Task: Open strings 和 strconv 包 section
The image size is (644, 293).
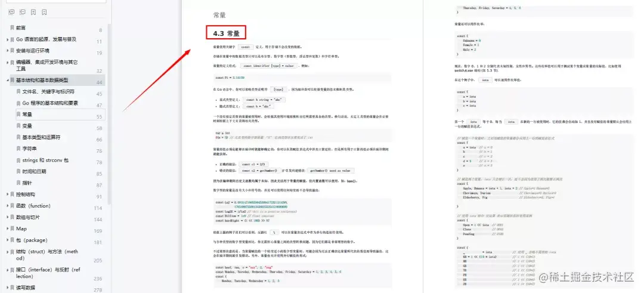Action: (45, 161)
